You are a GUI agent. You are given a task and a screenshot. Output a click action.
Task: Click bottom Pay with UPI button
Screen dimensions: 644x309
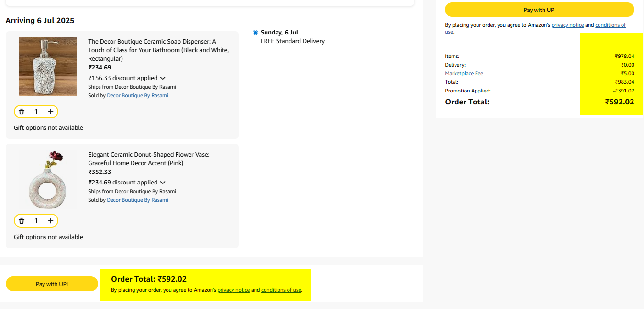52,284
